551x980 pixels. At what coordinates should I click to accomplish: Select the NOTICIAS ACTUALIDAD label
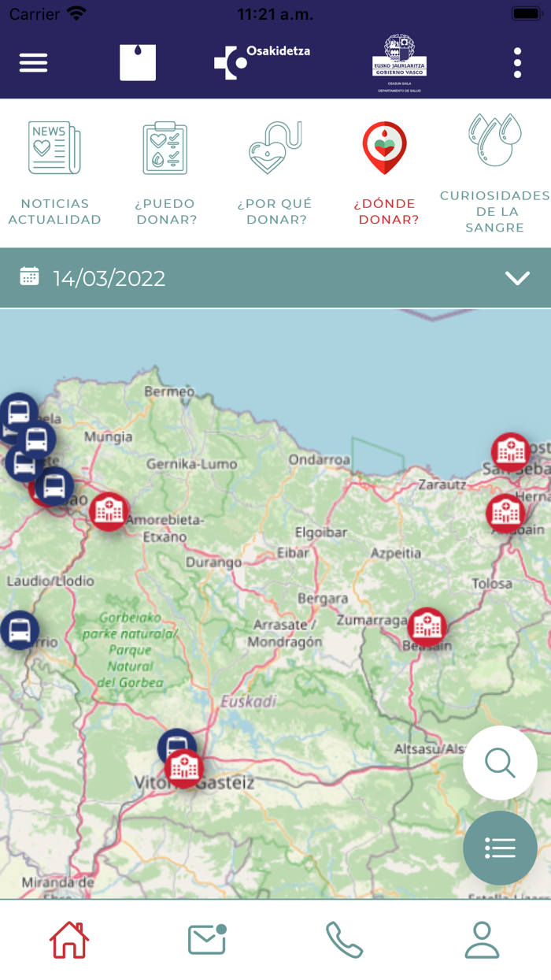tap(55, 212)
